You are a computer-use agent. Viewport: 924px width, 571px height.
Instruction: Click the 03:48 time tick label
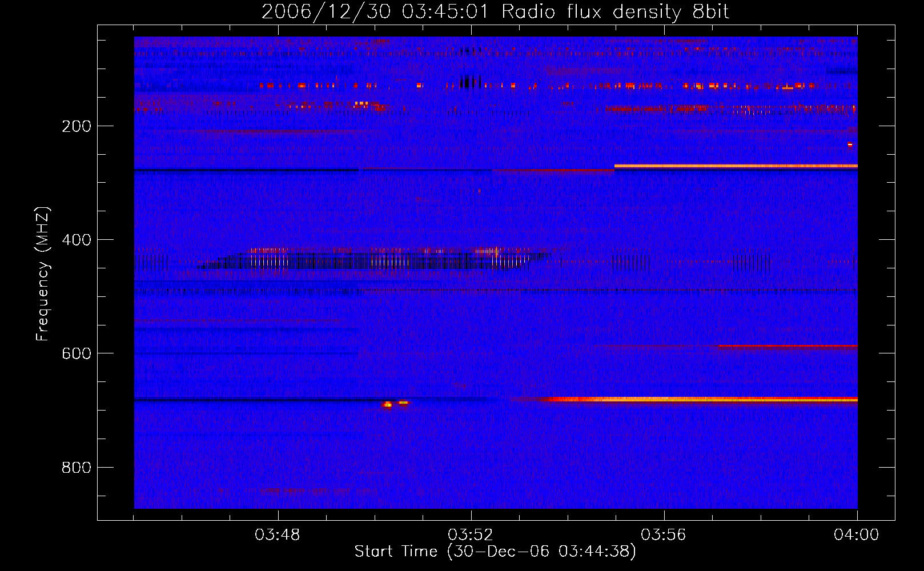point(278,535)
